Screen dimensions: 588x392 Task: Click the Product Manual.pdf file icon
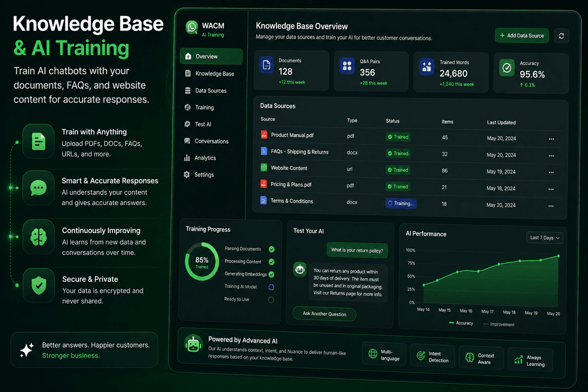tap(264, 134)
